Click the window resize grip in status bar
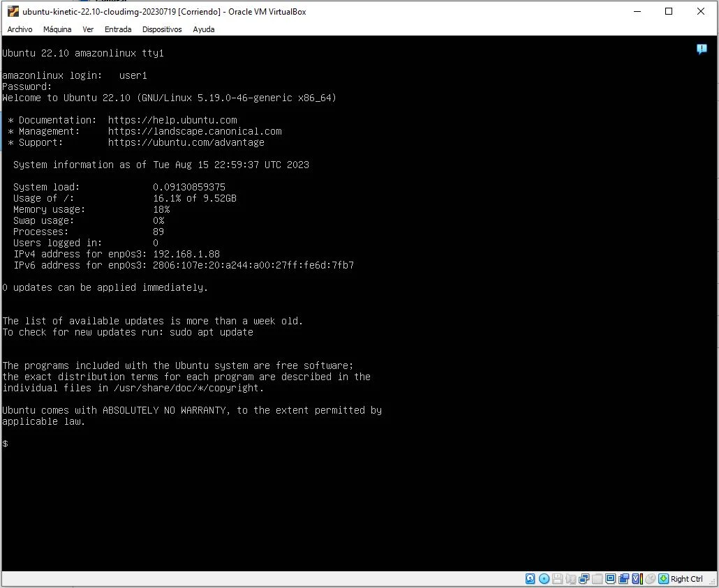The width and height of the screenshot is (719, 588). click(712, 581)
